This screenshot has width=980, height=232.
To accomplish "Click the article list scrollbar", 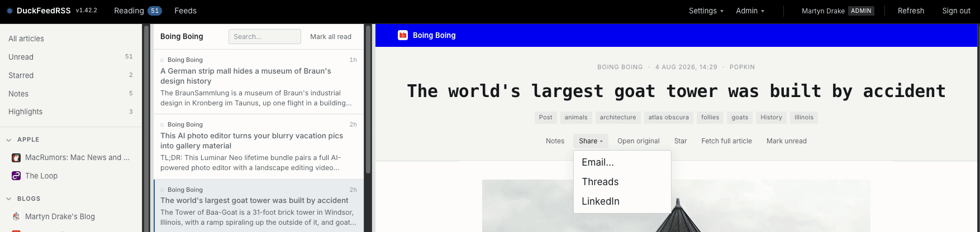I will pyautogui.click(x=368, y=99).
